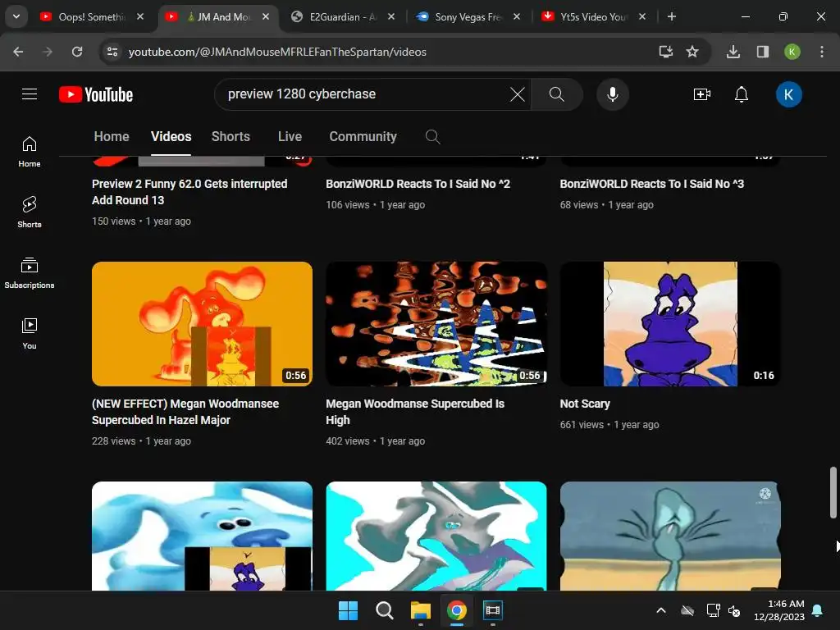Search within channel using magnifier icon
This screenshot has height=630, width=840.
pos(433,137)
